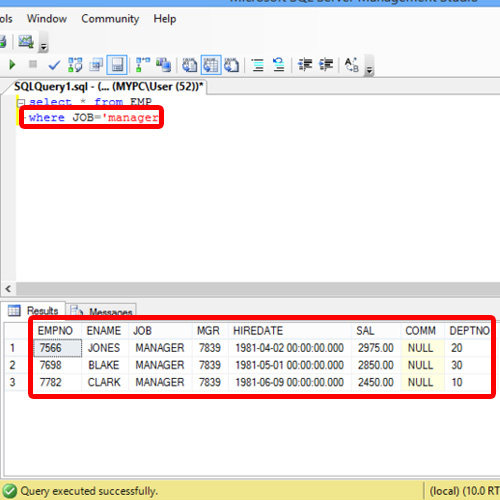
Task: Select the JONES name cell
Action: [x=104, y=348]
